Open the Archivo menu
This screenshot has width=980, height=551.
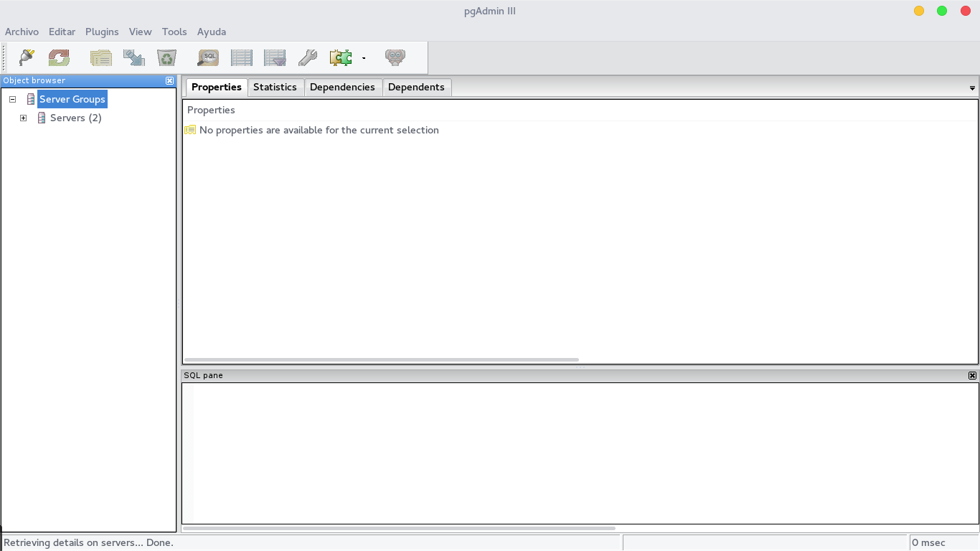click(22, 32)
